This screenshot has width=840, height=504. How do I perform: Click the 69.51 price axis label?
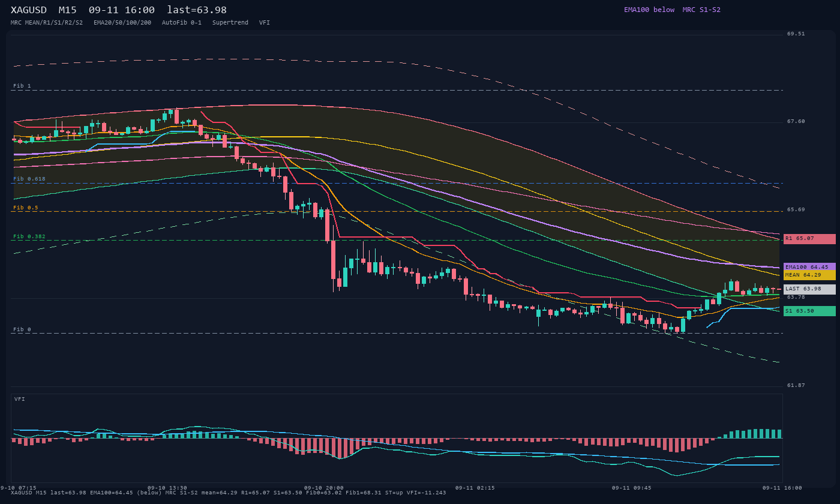(796, 34)
